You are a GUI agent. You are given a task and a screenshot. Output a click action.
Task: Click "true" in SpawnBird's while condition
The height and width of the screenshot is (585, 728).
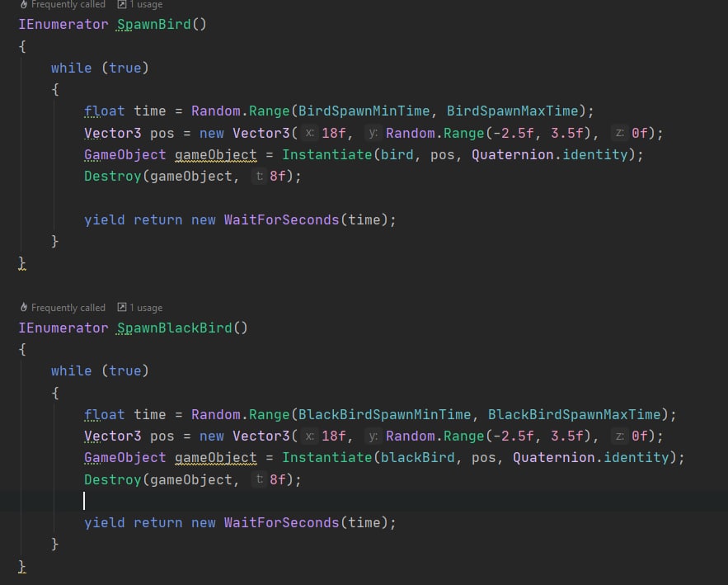(x=124, y=68)
